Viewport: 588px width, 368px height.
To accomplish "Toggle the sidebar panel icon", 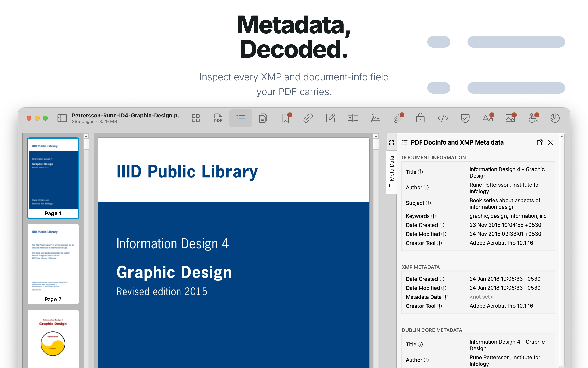I will [x=62, y=118].
